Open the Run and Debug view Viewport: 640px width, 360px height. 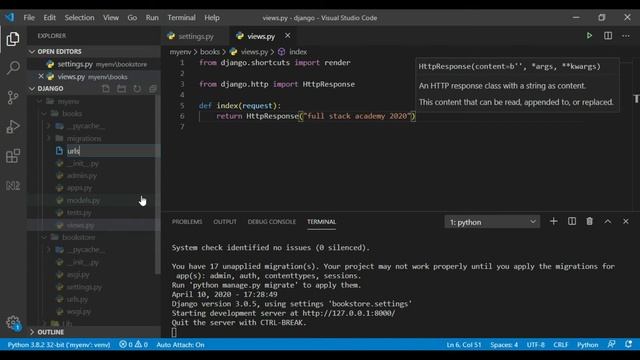pyautogui.click(x=13, y=127)
